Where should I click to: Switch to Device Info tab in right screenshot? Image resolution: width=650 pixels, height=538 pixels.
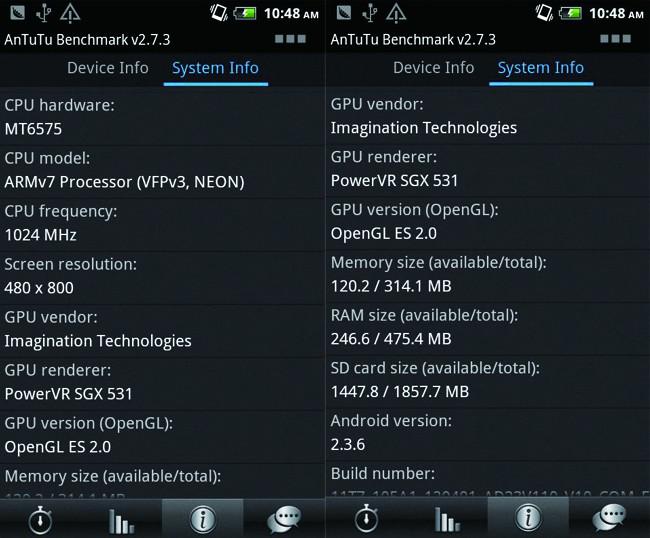pos(434,68)
